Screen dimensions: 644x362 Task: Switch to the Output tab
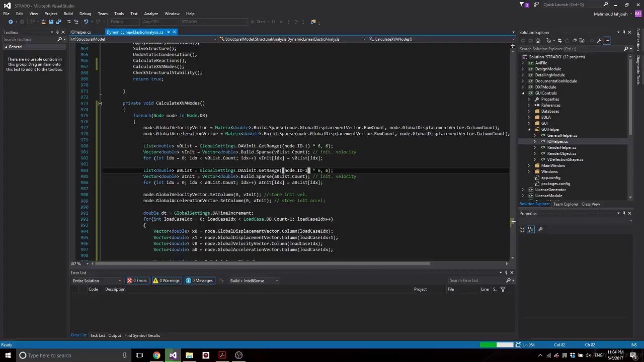(x=115, y=335)
